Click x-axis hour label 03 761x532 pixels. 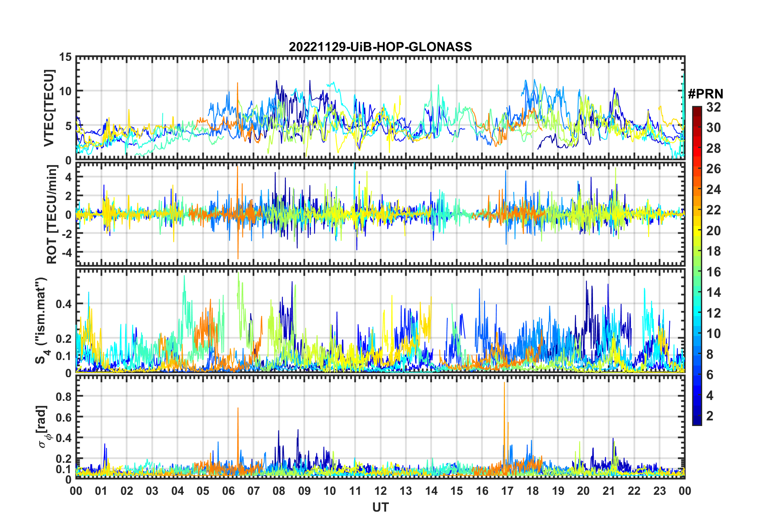152,491
